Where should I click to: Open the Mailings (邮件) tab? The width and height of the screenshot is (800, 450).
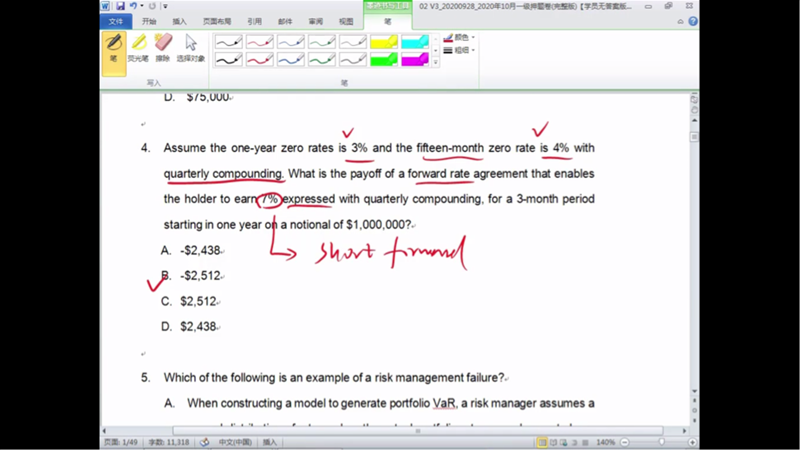(285, 21)
